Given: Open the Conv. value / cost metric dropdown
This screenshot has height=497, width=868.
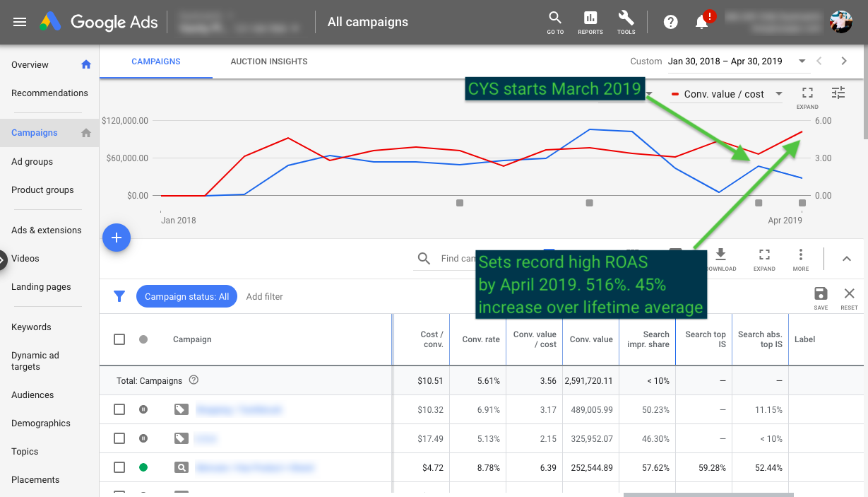Looking at the screenshot, I should [727, 94].
